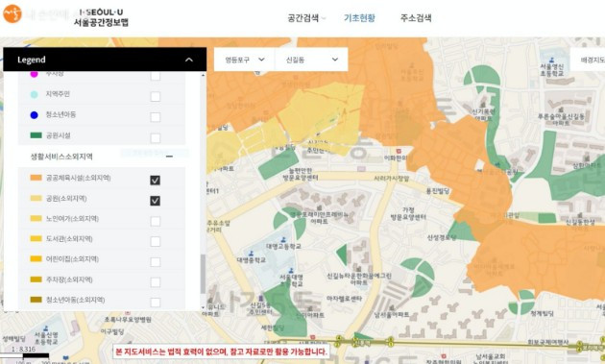
Task: Collapse the Legend panel chevron
Action: 188,60
